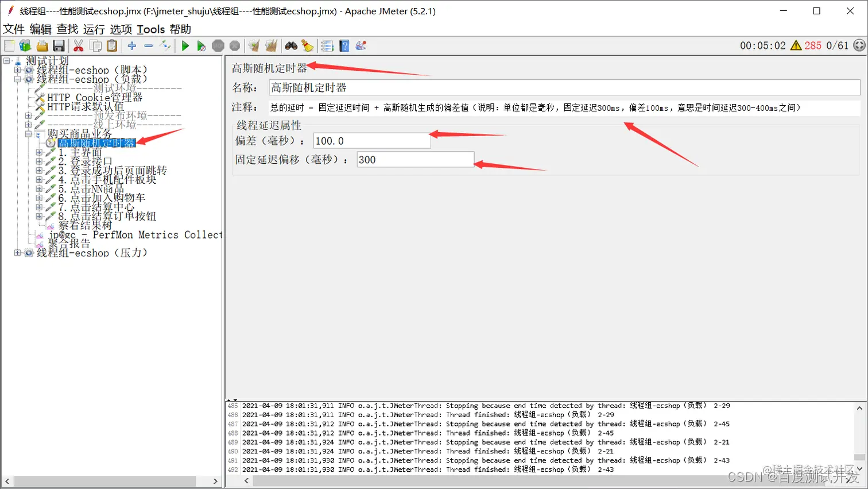Screen dimensions: 868x489
Task: Open the 文件 menu
Action: coord(14,29)
